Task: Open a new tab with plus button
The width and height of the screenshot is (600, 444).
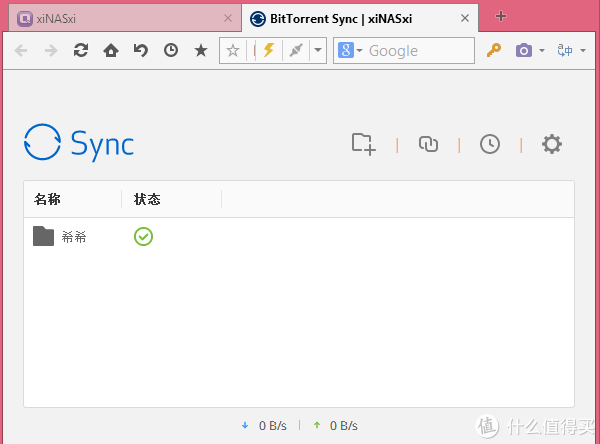Action: pyautogui.click(x=501, y=16)
